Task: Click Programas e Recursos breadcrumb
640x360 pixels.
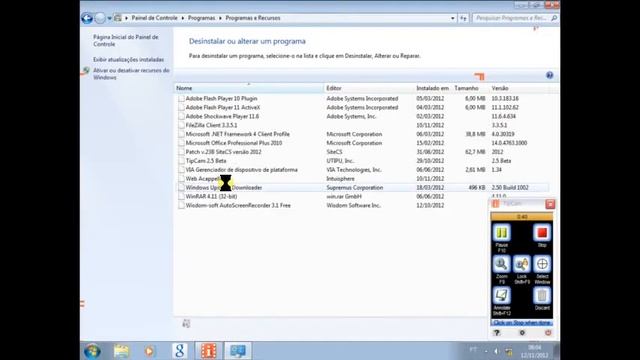Action: point(253,18)
